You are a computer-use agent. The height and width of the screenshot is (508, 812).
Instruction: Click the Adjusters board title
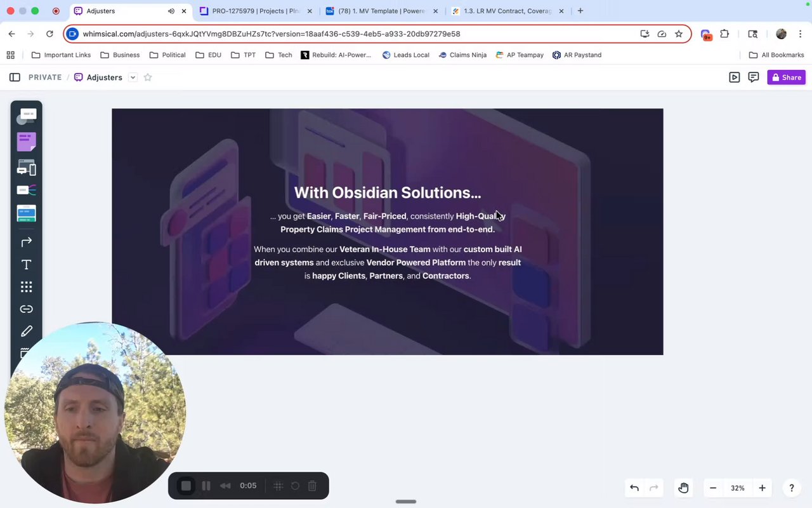click(105, 77)
